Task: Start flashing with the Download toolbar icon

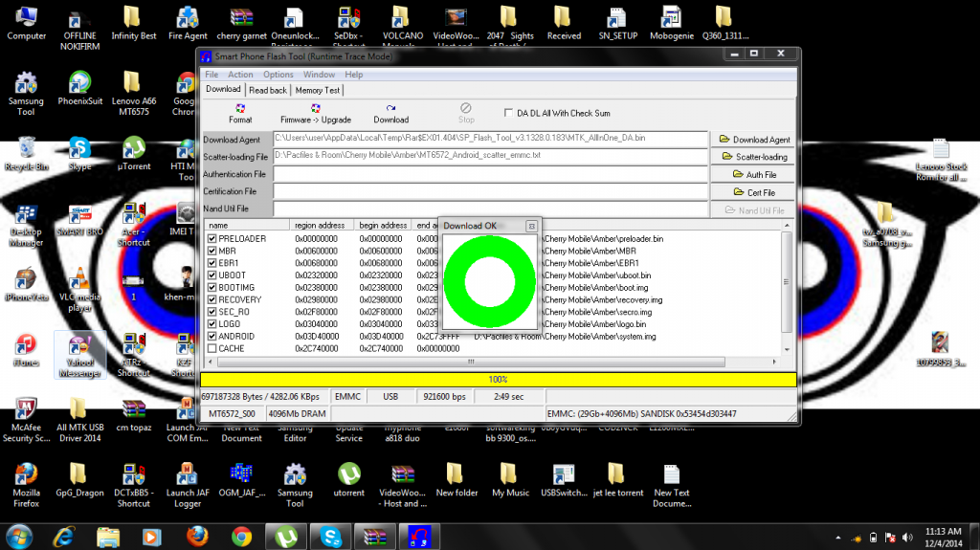Action: tap(390, 109)
